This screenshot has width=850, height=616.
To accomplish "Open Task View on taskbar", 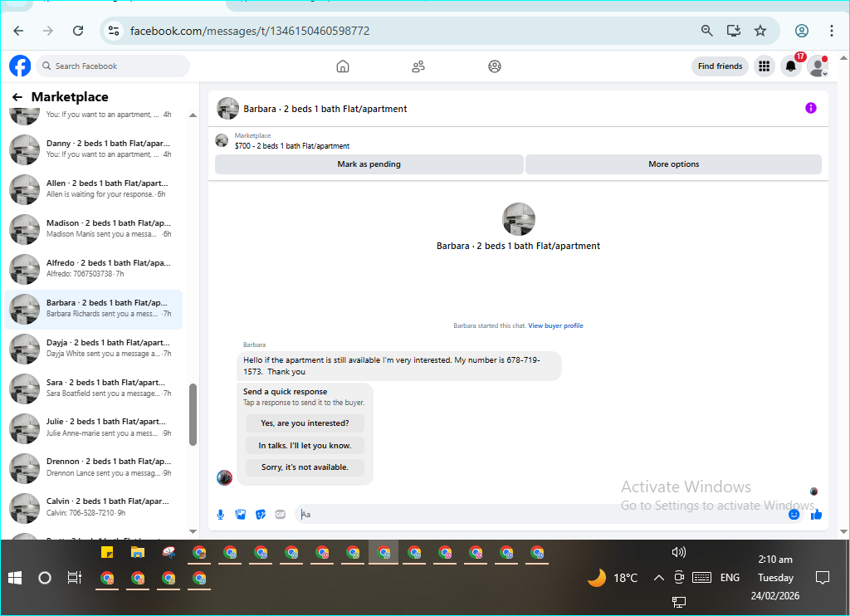I will tap(74, 578).
